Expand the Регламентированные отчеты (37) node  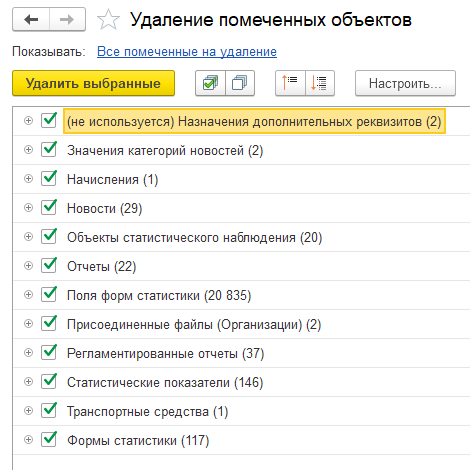29,353
